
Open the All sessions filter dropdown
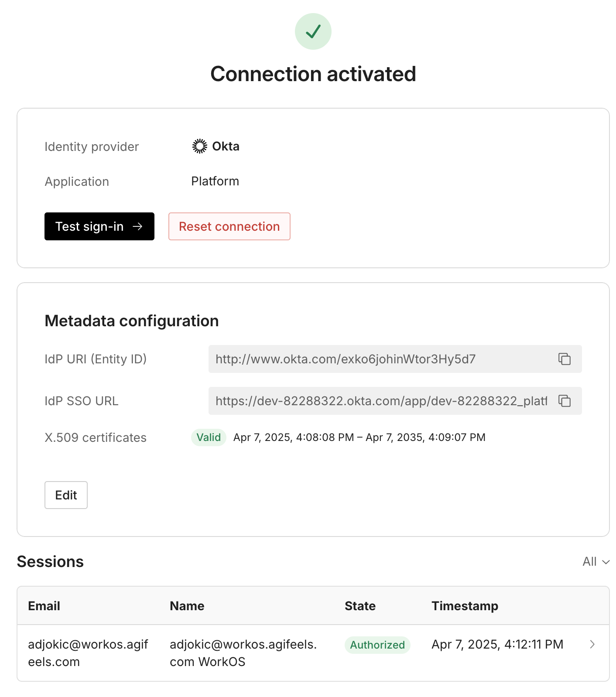pos(595,562)
